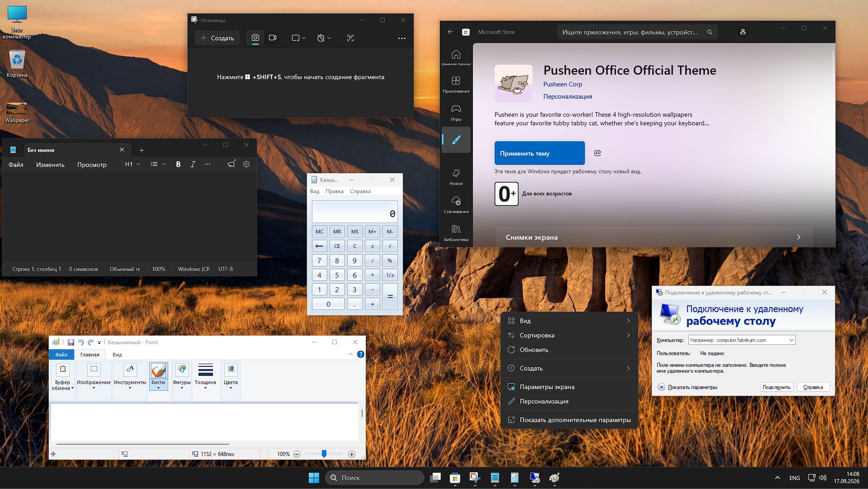This screenshot has height=489, width=868.
Task: Open the File menu in Notepad
Action: point(16,165)
